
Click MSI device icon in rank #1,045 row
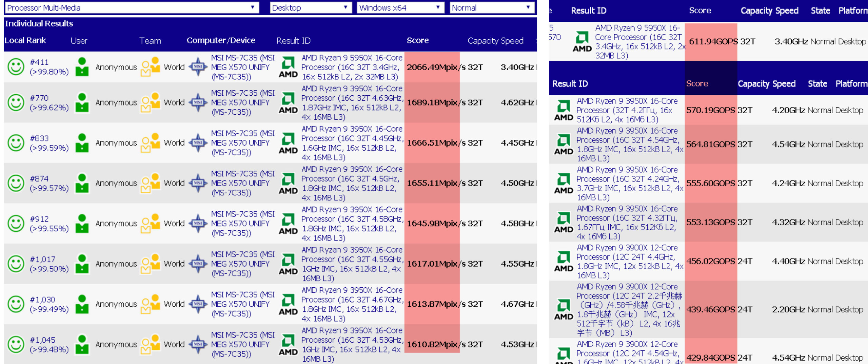tap(198, 344)
